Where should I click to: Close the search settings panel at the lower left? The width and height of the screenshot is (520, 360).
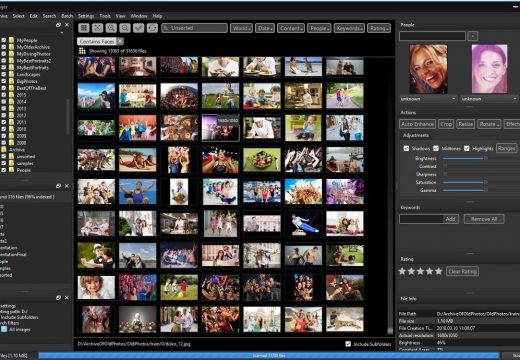tap(67, 297)
